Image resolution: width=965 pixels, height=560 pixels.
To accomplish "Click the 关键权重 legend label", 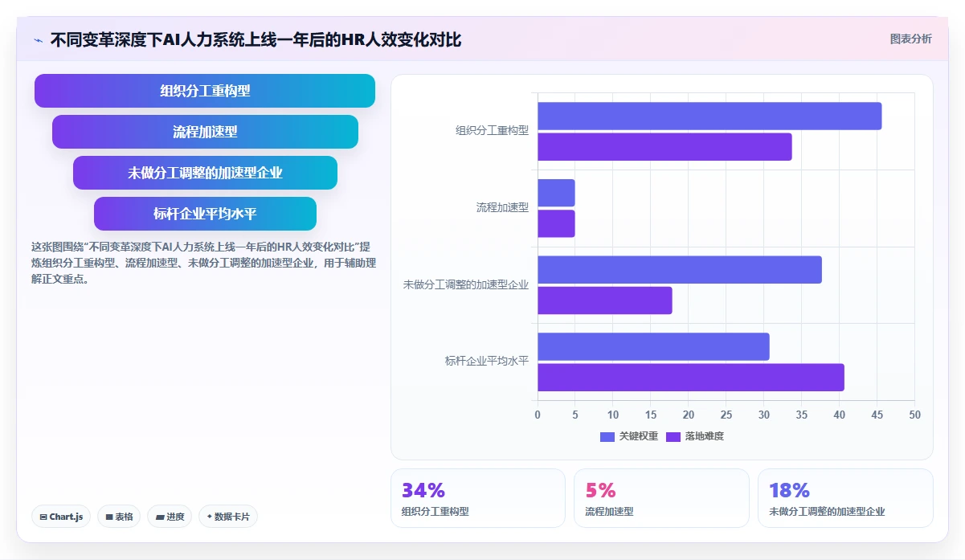I will [639, 436].
